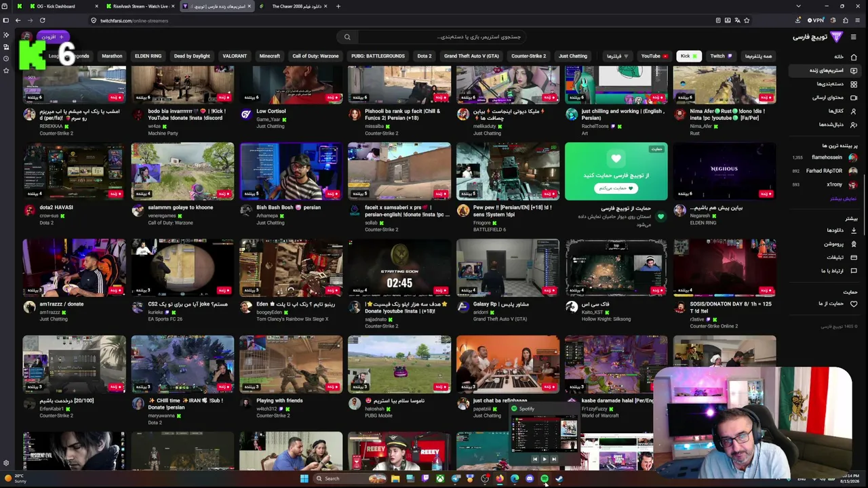
Task: Select the all platforms (همه پلتفرم‌ها) filter
Action: coord(758,56)
